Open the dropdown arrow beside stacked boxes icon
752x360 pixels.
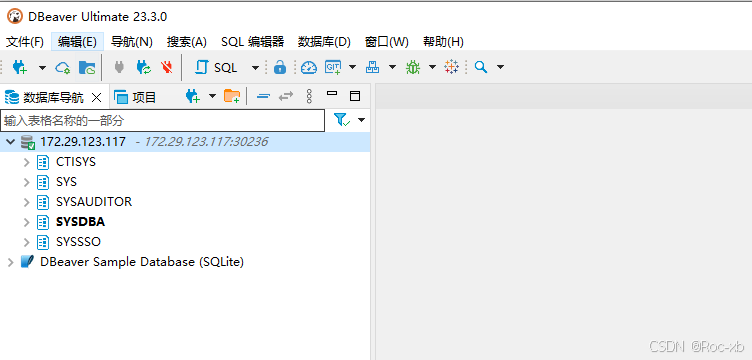click(x=392, y=67)
